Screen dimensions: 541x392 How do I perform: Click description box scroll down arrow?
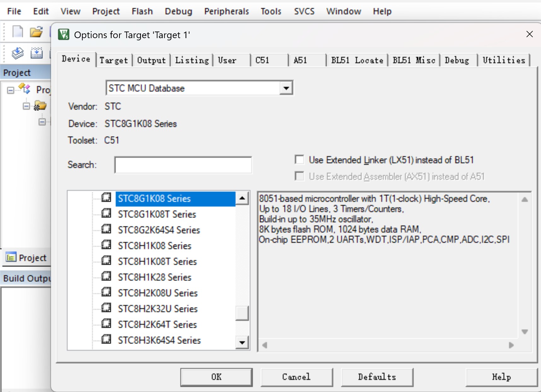[525, 332]
